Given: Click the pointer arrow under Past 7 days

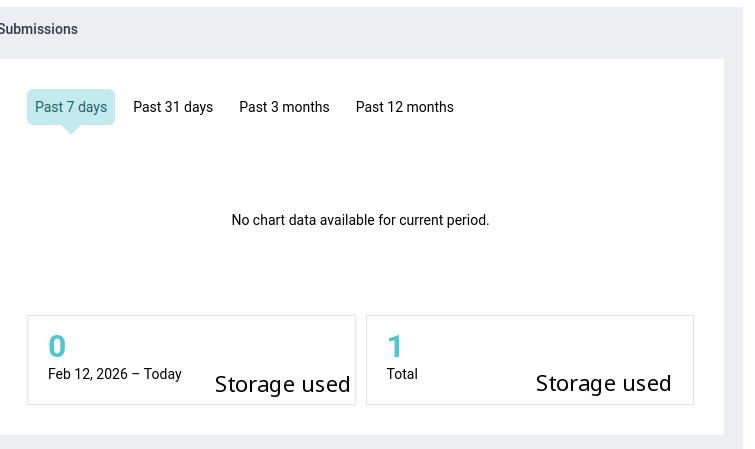Looking at the screenshot, I should click(x=70, y=129).
